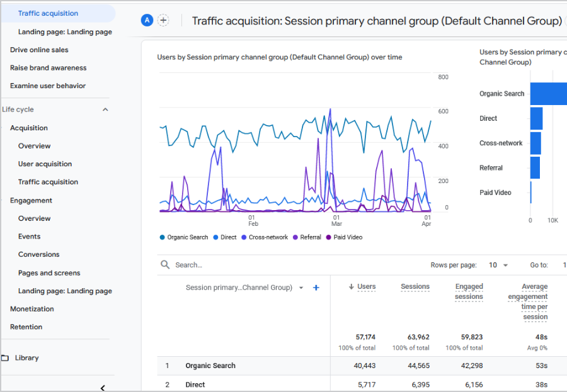The height and width of the screenshot is (392, 567).
Task: Toggle the Organic Search legend series
Action: pyautogui.click(x=183, y=237)
